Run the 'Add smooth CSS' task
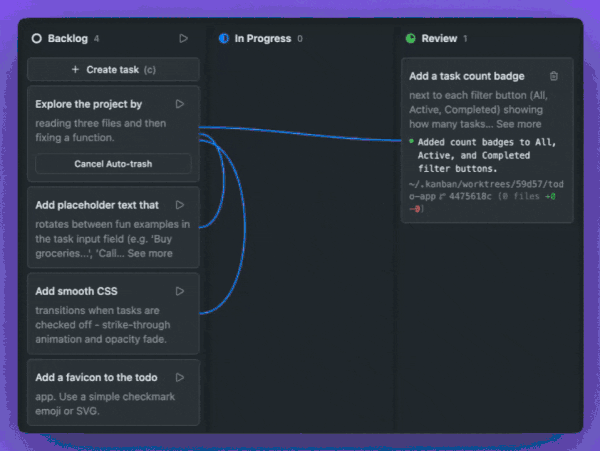The height and width of the screenshot is (451, 600). coord(180,292)
